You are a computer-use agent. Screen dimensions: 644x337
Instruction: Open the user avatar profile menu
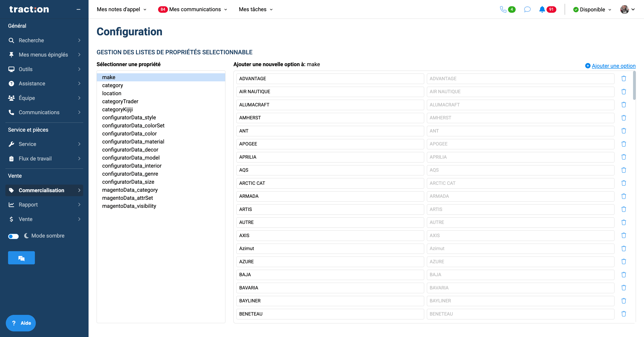pos(627,9)
